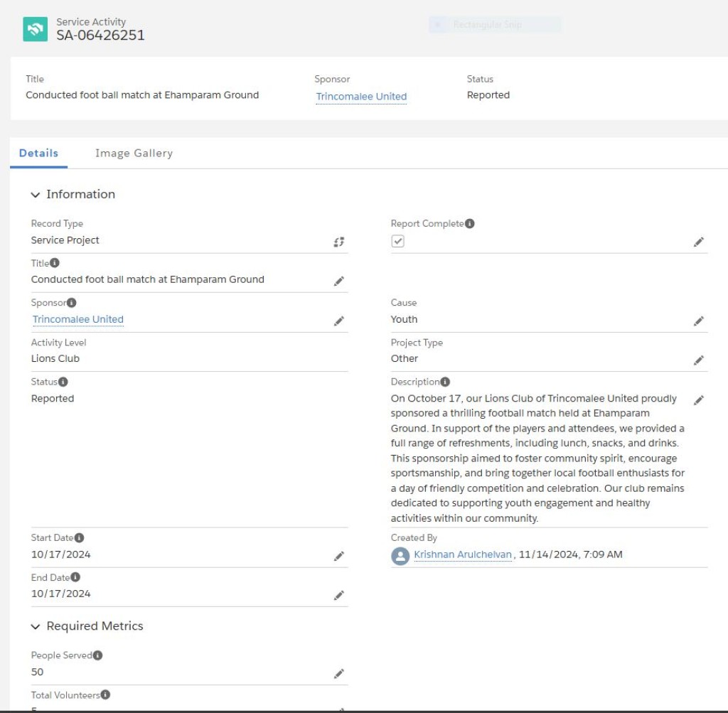Show info tooltip beside End Date
The height and width of the screenshot is (713, 728).
coord(75,577)
